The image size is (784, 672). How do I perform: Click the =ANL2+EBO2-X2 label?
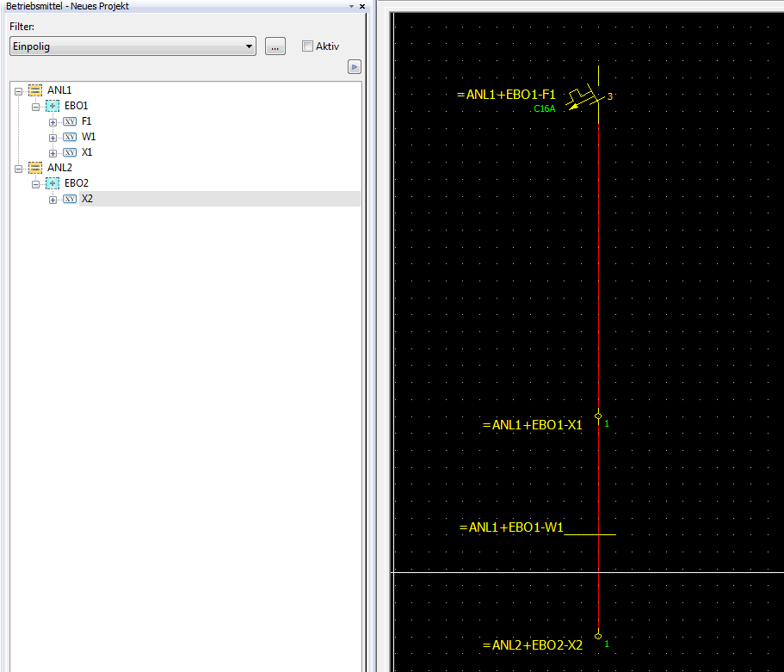[533, 645]
